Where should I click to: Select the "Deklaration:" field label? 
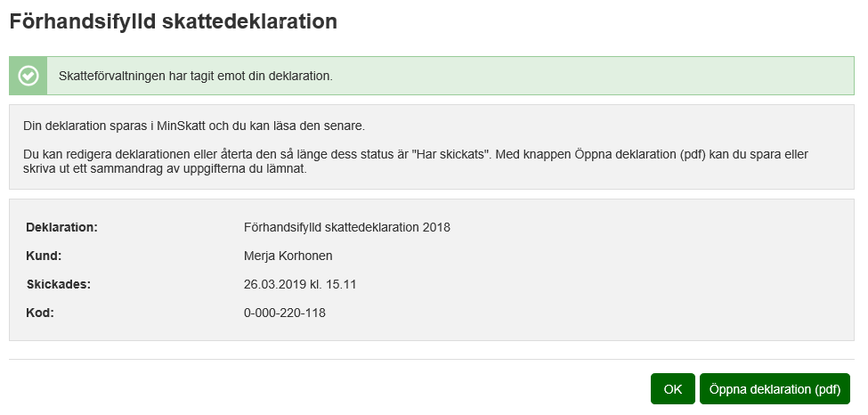[61, 227]
